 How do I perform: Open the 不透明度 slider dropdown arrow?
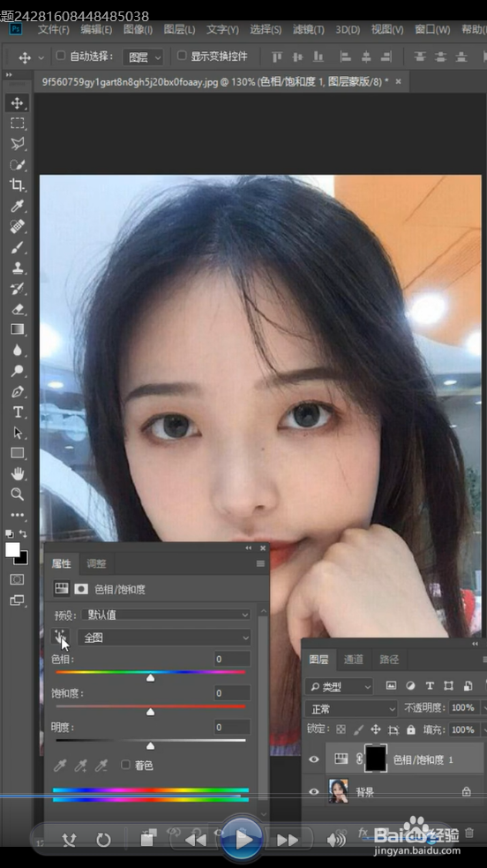pyautogui.click(x=483, y=707)
